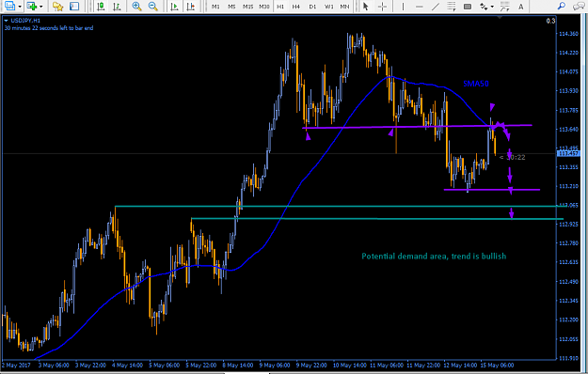Toggle chart shift from right edge
Viewport: 588px width, 374px height.
[x=190, y=6]
